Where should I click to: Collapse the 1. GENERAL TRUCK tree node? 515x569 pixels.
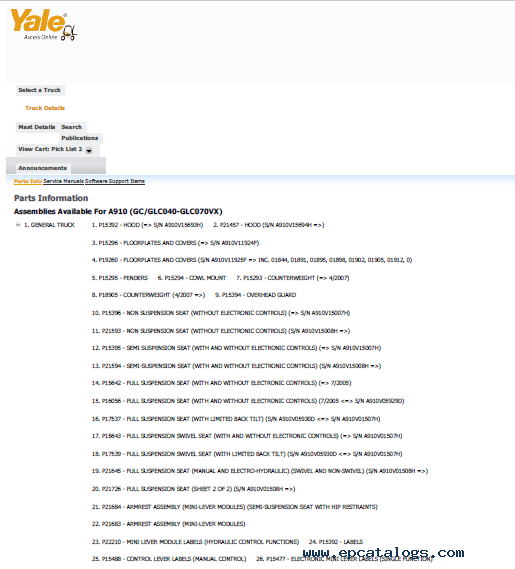point(18,225)
